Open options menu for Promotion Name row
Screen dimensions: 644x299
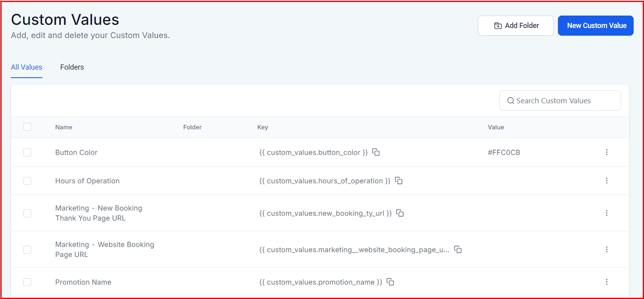coord(606,282)
